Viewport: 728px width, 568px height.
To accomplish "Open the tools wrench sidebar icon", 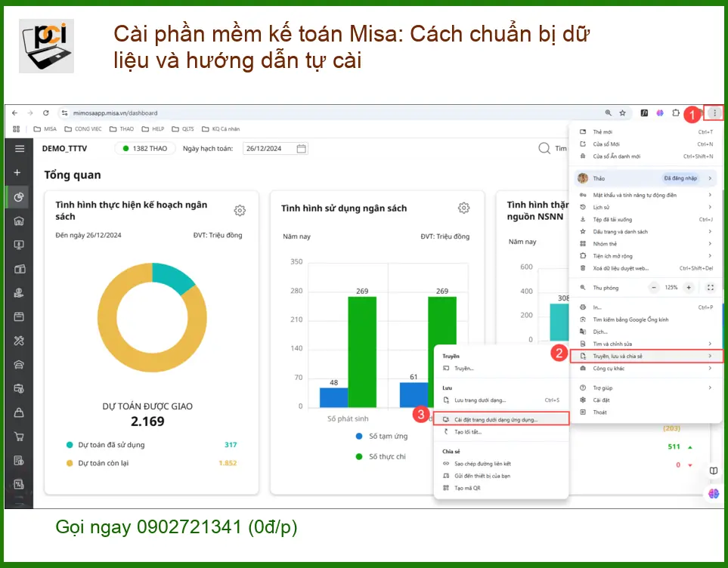I will coord(19,341).
